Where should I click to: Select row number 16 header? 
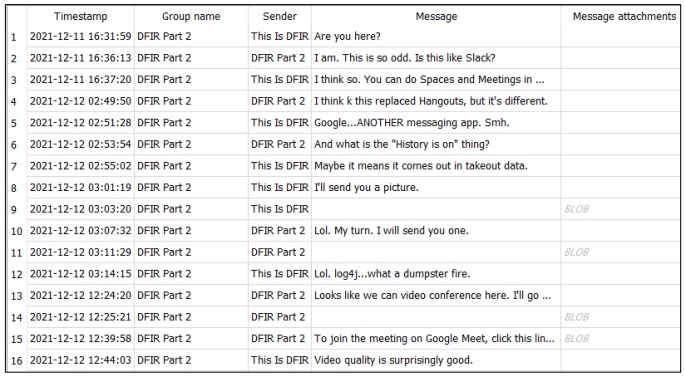click(x=17, y=360)
